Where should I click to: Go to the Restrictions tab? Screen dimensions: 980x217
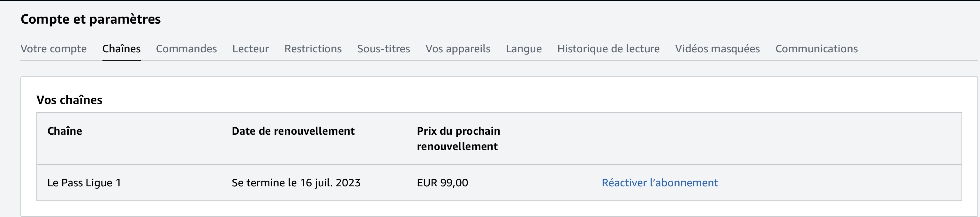coord(313,49)
